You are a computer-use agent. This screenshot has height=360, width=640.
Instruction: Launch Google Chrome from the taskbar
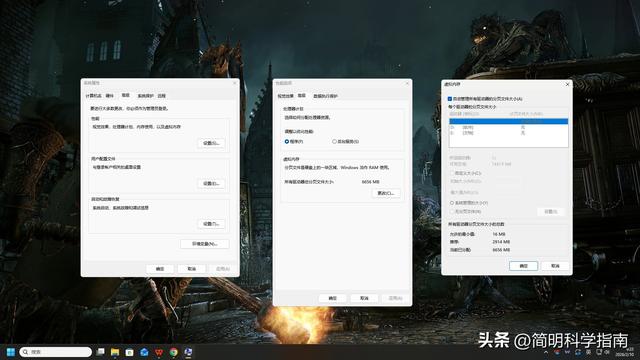point(173,352)
